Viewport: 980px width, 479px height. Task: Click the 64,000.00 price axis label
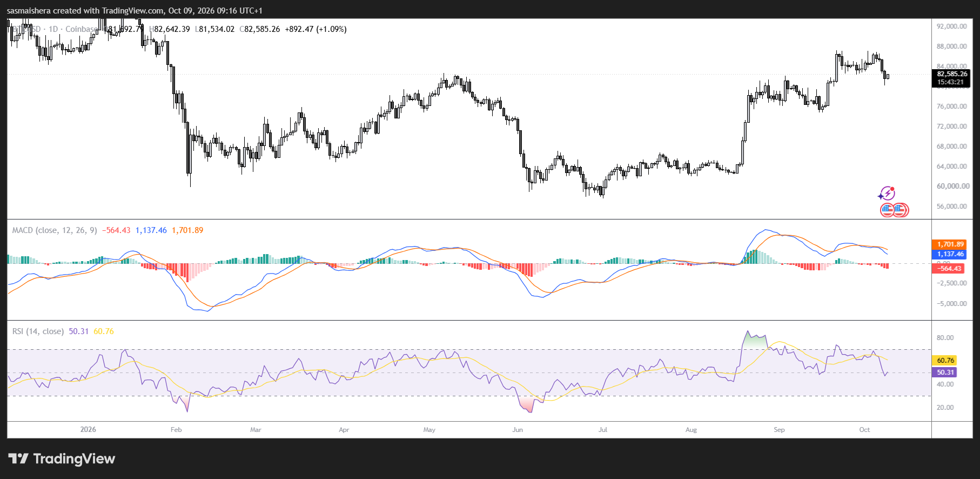(951, 167)
